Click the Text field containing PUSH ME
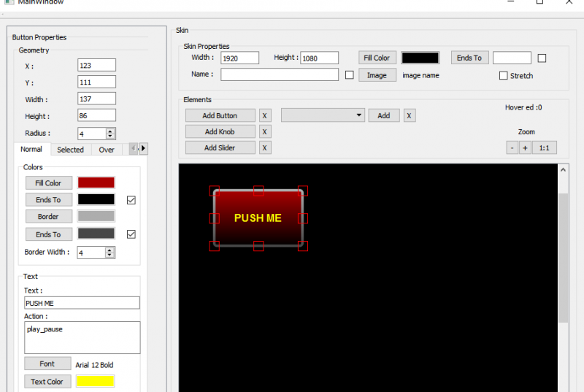Screen dimensions: 584x392 tap(82, 303)
